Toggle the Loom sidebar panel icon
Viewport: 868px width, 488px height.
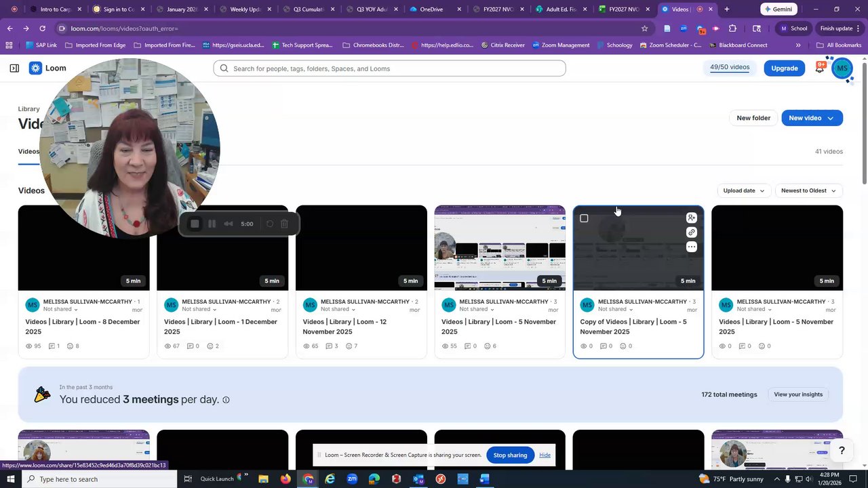(x=14, y=68)
